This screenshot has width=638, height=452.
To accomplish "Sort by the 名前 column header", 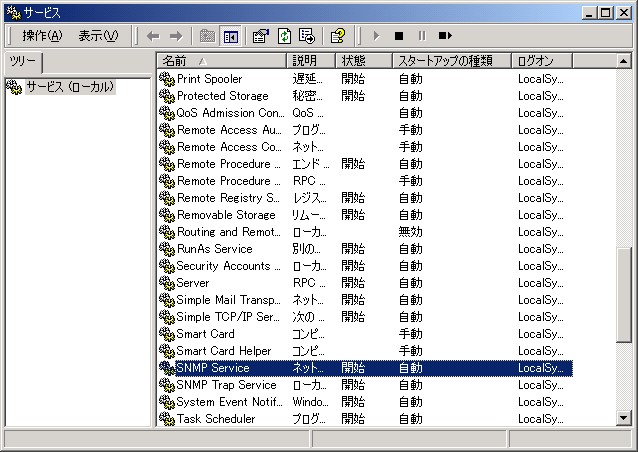I will (x=222, y=61).
